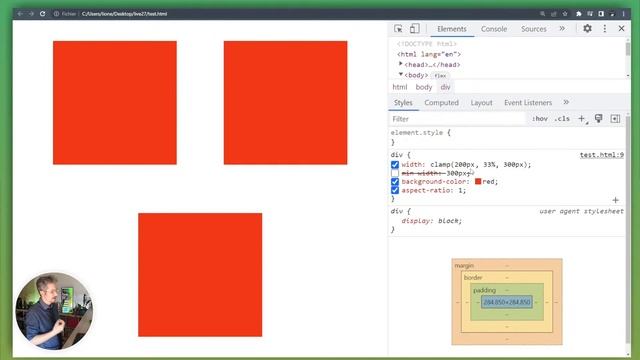
Task: Click the New Style Rule plus icon
Action: pyautogui.click(x=582, y=119)
